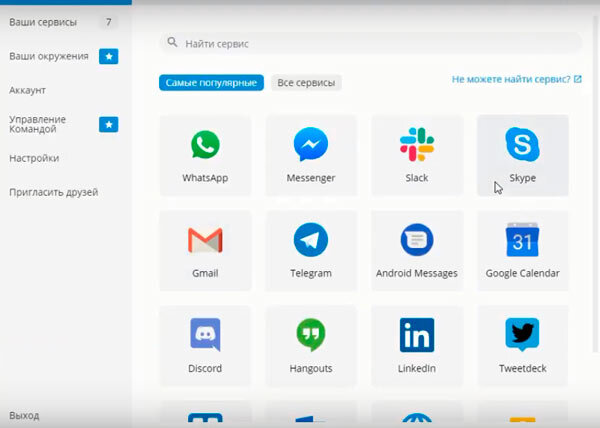This screenshot has height=428, width=600.
Task: Click Выход to log out
Action: tap(24, 415)
